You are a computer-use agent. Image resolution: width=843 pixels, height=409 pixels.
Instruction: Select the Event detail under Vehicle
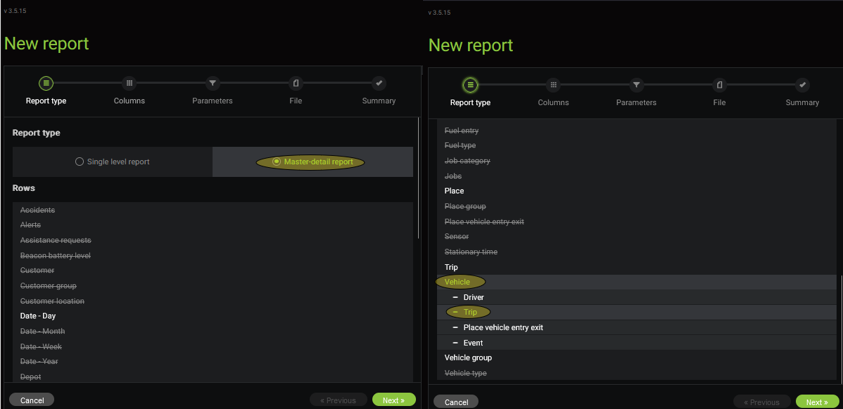(473, 343)
